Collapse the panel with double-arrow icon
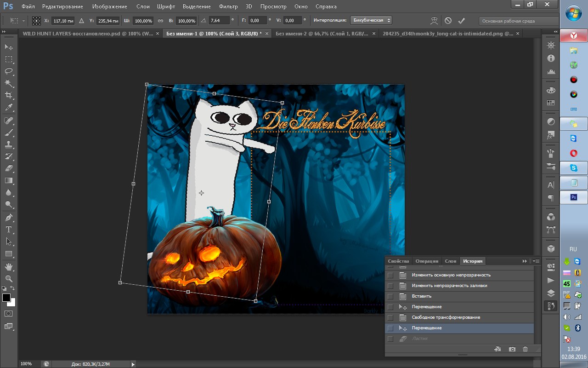 [x=525, y=261]
